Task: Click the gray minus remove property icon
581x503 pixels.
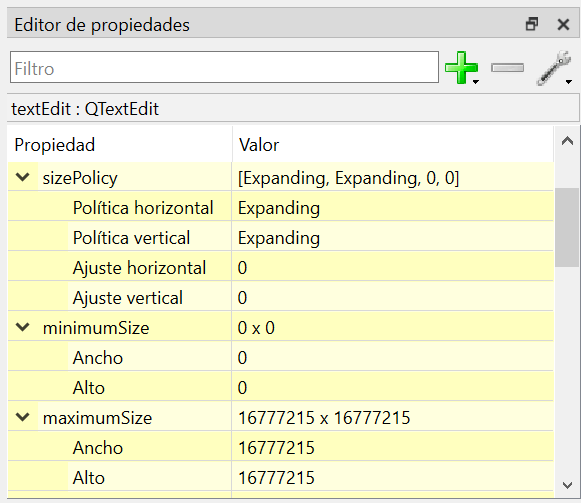Action: pyautogui.click(x=507, y=67)
